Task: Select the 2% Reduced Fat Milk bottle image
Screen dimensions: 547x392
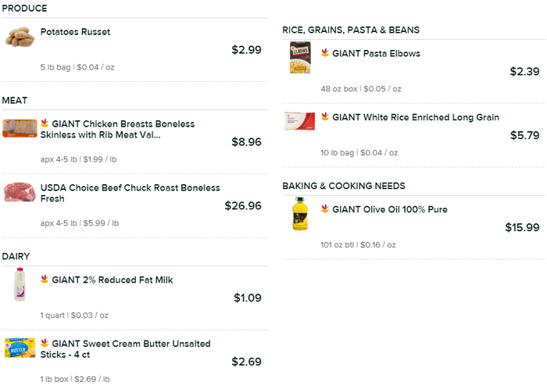Action: 20,285
